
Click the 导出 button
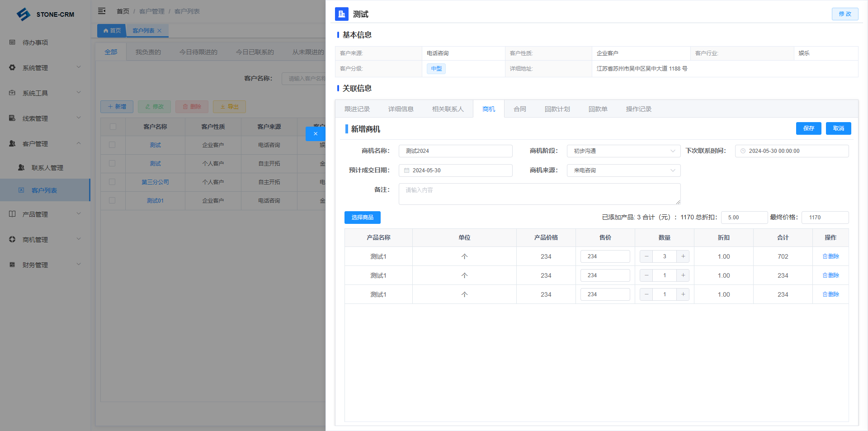pos(229,107)
